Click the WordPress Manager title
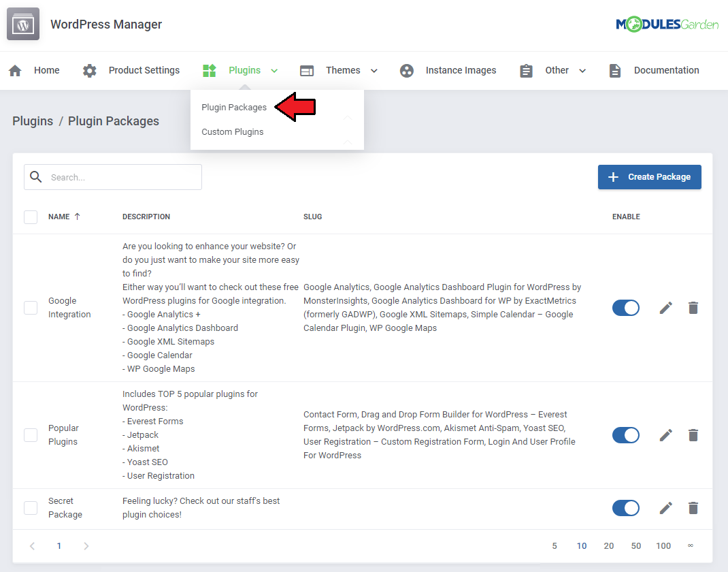Viewport: 728px width, 572px height. point(106,25)
